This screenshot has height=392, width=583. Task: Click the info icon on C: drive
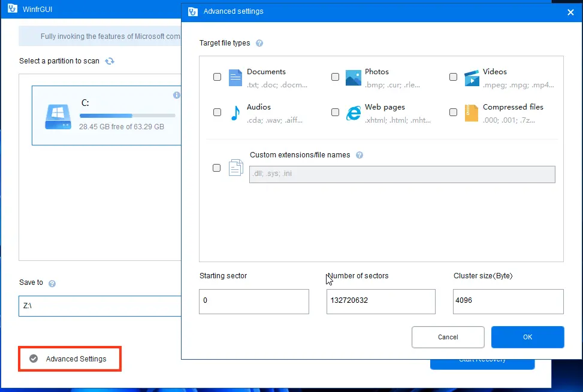click(x=177, y=95)
